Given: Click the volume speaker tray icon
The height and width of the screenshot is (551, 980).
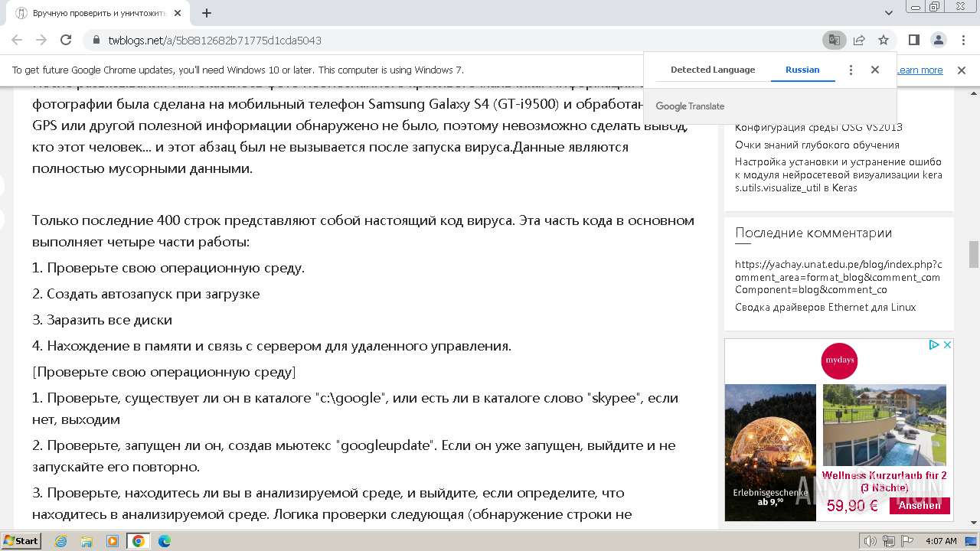Looking at the screenshot, I should pos(871,541).
